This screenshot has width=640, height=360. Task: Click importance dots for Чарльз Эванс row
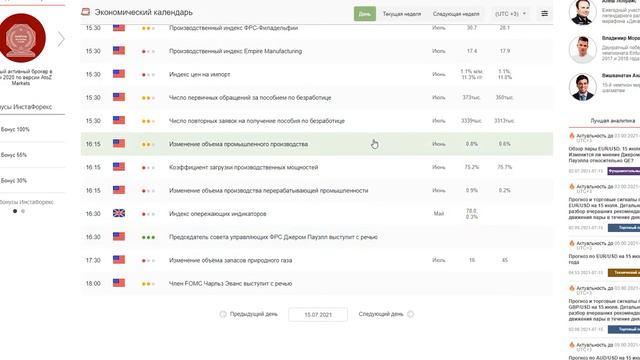[148, 284]
